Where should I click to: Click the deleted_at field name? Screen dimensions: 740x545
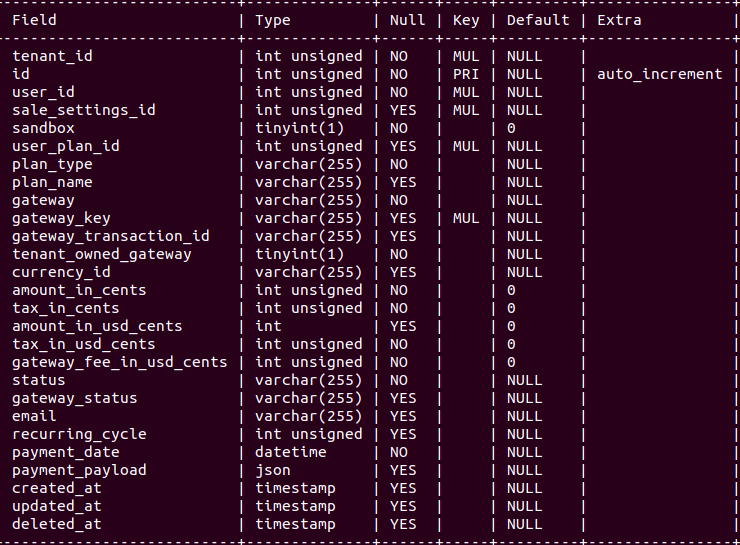[x=56, y=524]
